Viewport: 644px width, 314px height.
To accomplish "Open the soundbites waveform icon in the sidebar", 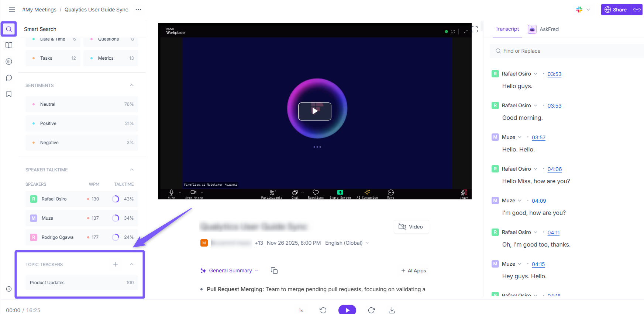I will (x=9, y=62).
